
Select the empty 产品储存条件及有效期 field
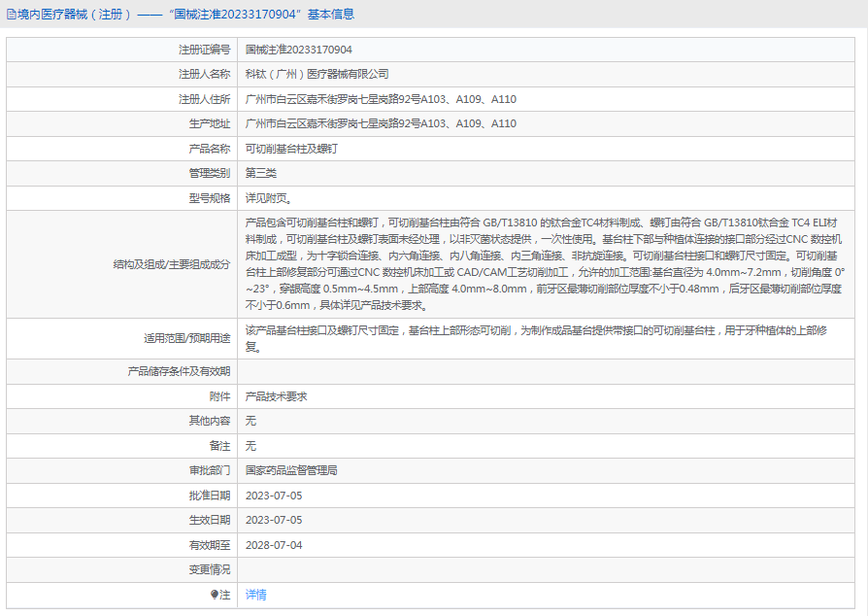pos(549,371)
